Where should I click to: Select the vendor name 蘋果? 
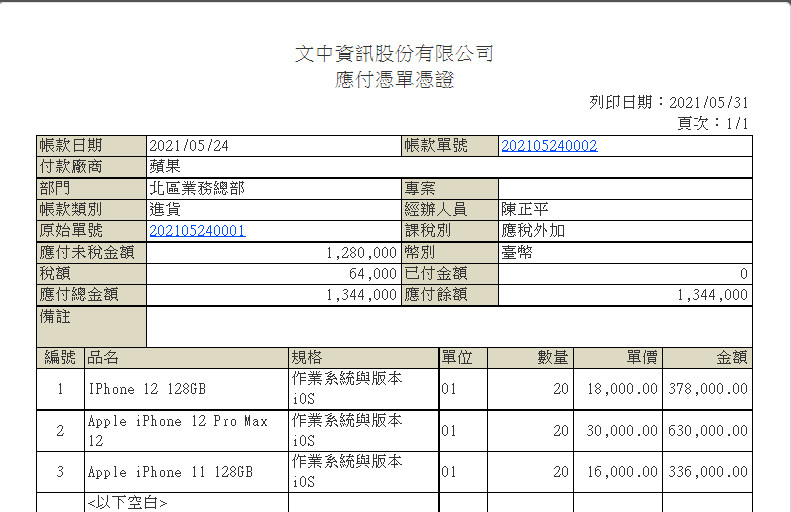click(x=165, y=166)
